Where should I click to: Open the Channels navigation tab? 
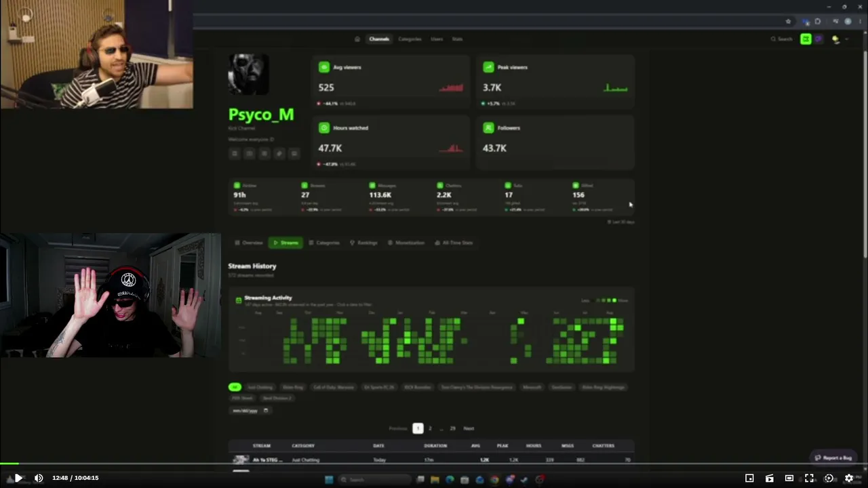379,39
